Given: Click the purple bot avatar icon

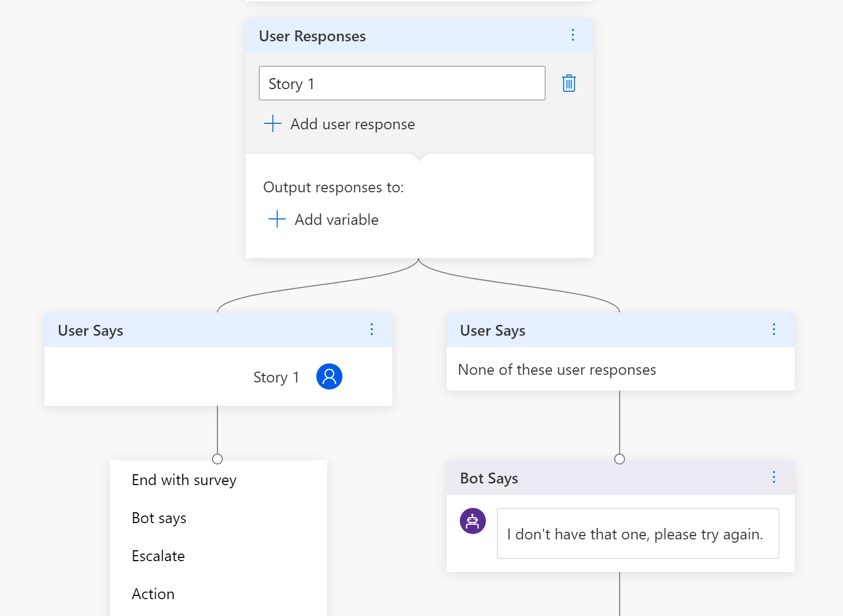Looking at the screenshot, I should (472, 521).
